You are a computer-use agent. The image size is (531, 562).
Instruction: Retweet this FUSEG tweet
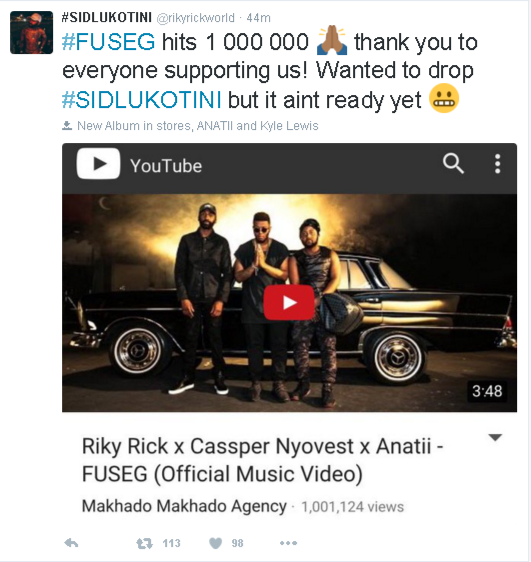pos(144,544)
